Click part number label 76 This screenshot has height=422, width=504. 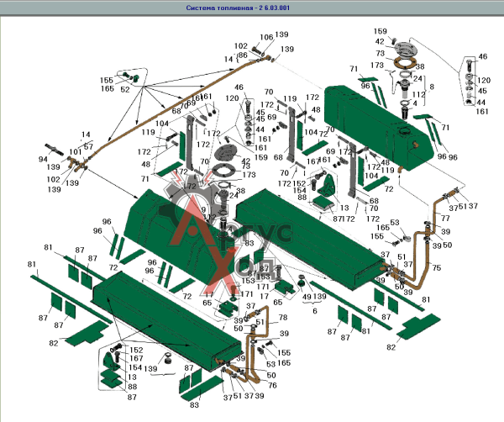pos(272,385)
